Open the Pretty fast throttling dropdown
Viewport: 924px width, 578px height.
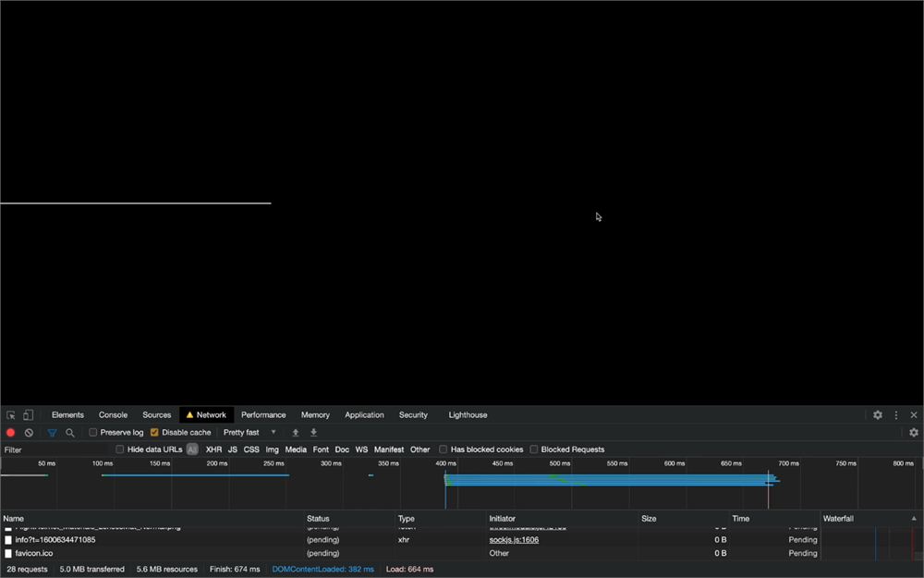point(249,432)
